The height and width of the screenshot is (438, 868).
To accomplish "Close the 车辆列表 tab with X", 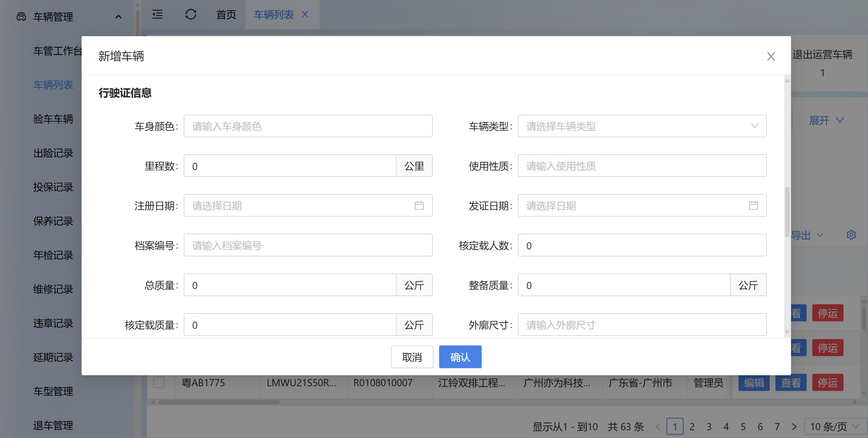I will pos(305,15).
